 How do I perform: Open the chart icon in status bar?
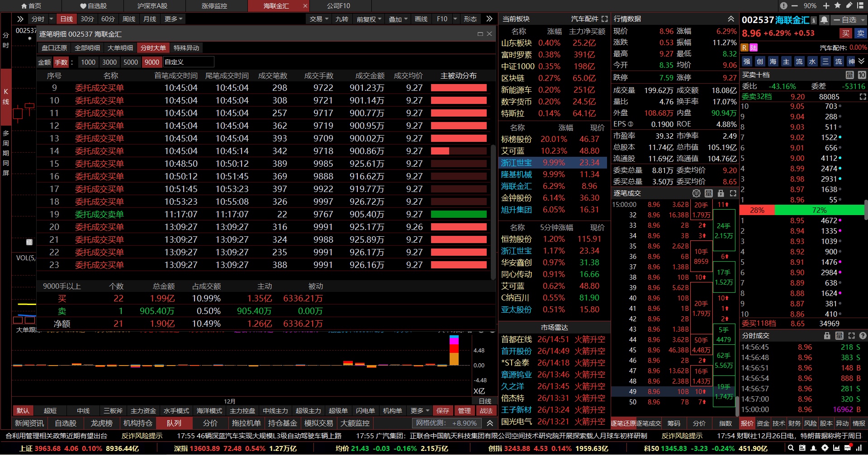[836, 448]
